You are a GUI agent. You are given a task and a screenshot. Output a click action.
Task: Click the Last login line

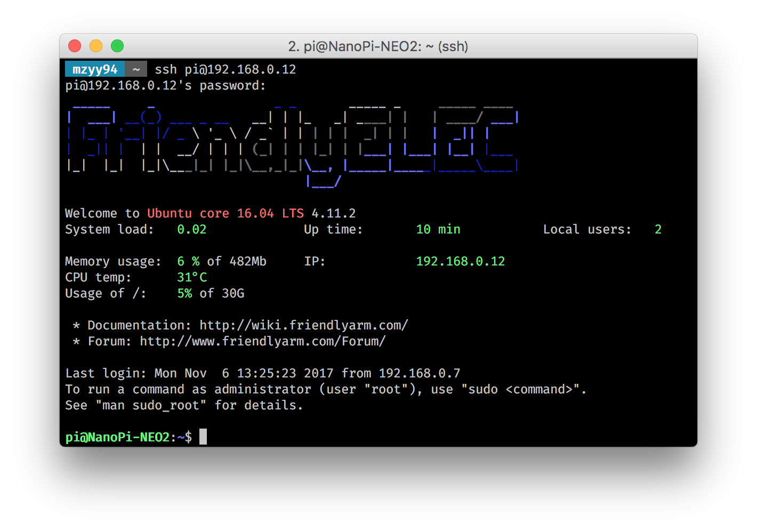point(263,373)
